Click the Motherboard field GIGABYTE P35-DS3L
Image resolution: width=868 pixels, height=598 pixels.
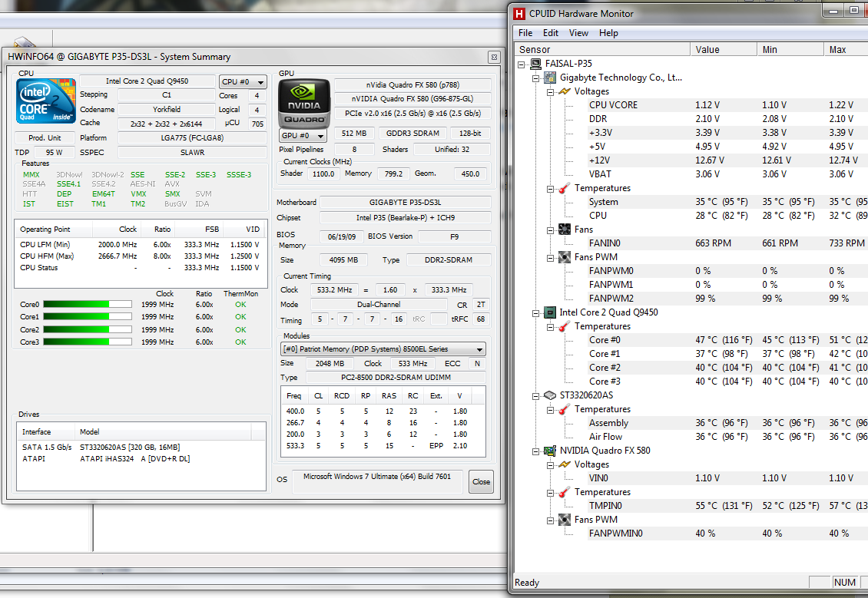[x=406, y=203]
